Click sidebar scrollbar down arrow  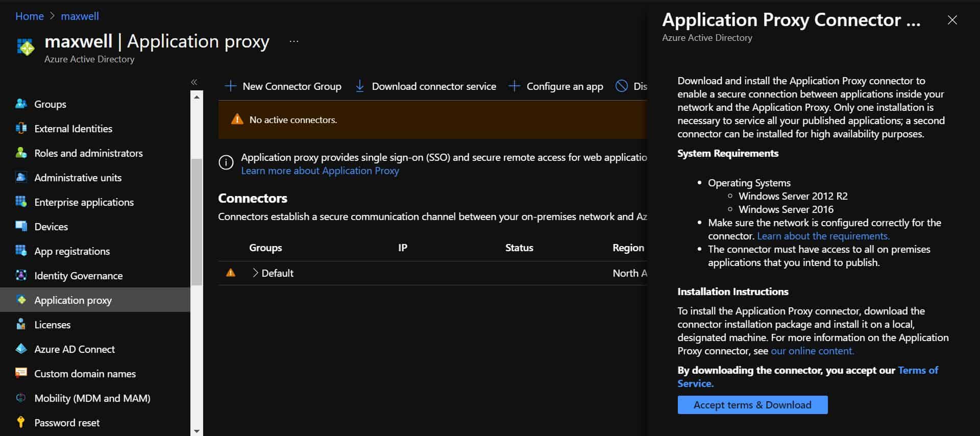click(197, 431)
